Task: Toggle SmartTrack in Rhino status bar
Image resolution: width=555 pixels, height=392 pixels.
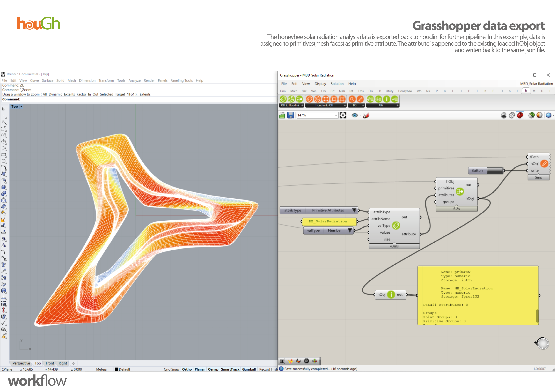Action: [230, 369]
